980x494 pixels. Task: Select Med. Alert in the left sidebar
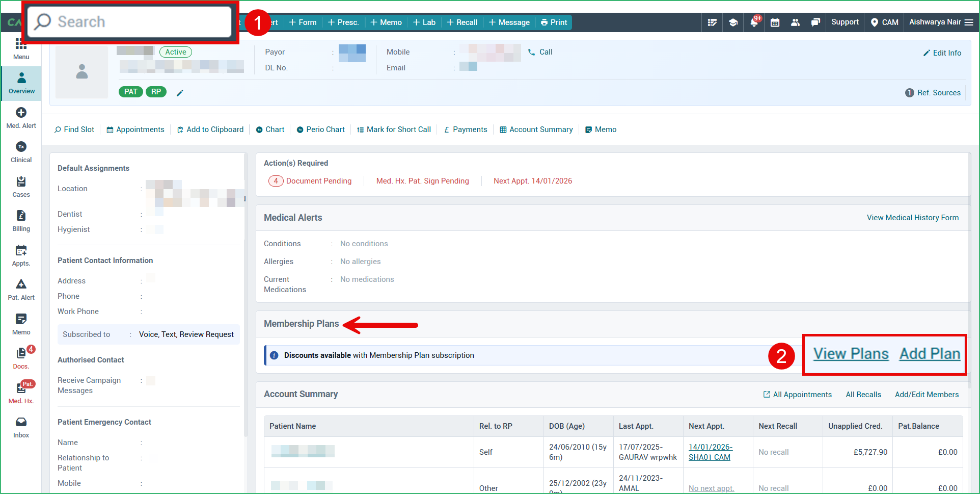(x=21, y=117)
